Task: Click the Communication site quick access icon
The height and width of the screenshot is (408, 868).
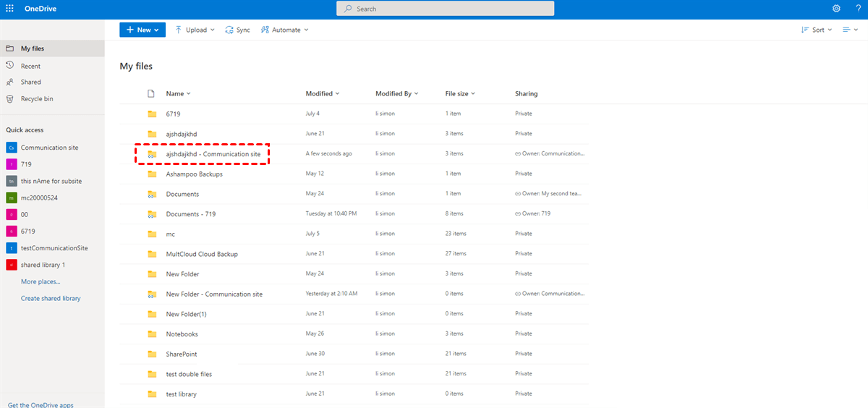Action: tap(11, 148)
